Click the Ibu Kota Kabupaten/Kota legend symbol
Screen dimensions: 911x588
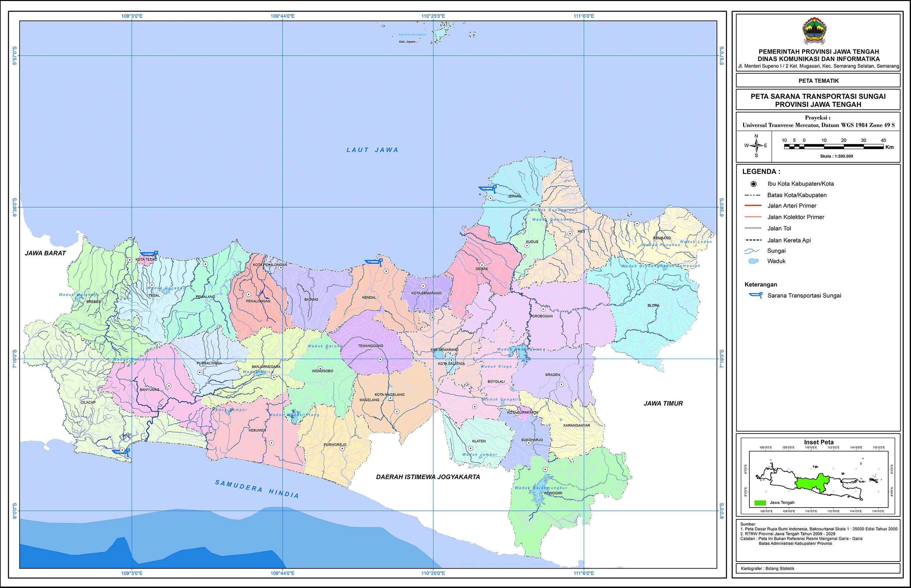click(753, 184)
